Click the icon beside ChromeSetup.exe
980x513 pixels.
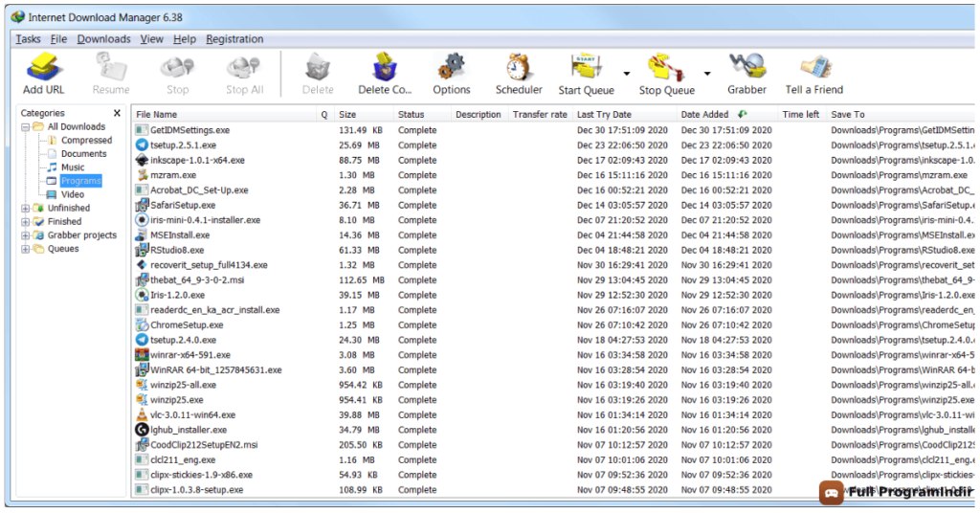click(x=142, y=324)
